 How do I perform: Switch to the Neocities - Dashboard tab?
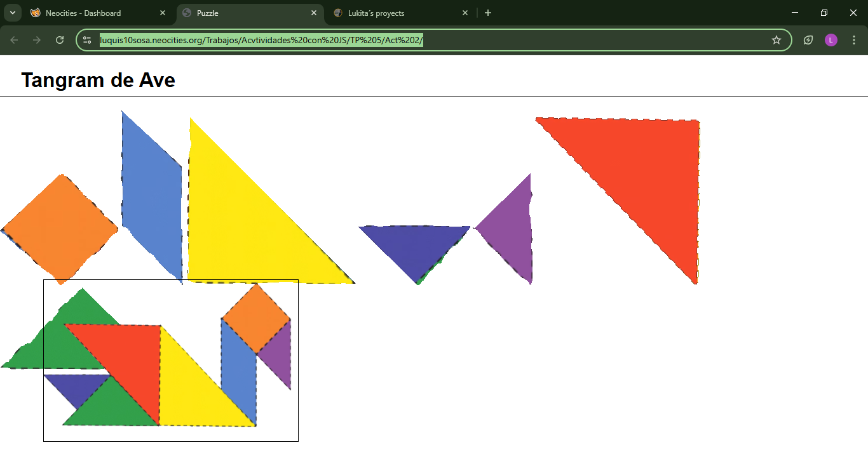pos(89,13)
